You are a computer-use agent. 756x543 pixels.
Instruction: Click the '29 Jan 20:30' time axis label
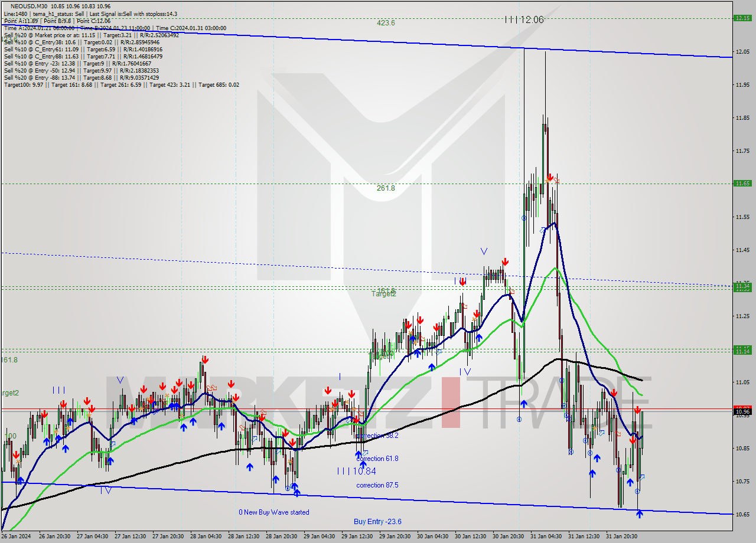[395, 537]
